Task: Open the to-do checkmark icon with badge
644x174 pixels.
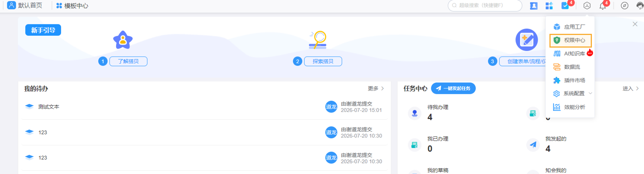Action: [565, 6]
